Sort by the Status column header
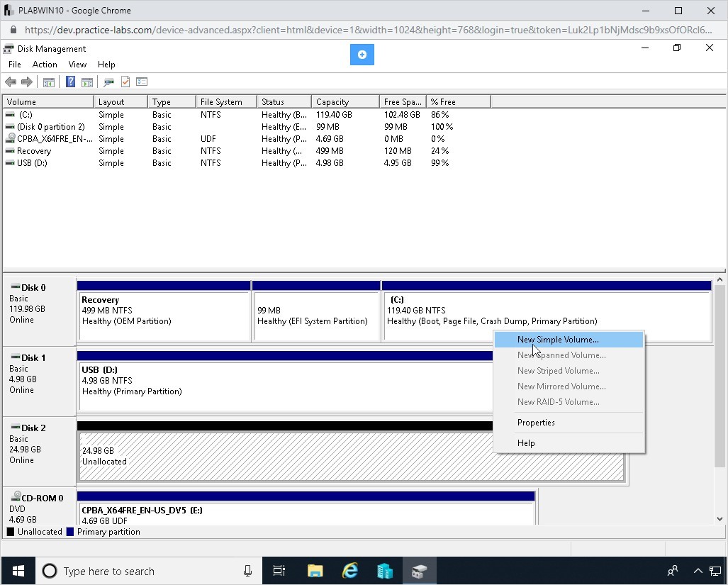Screen dimensions: 728x585 [284, 101]
